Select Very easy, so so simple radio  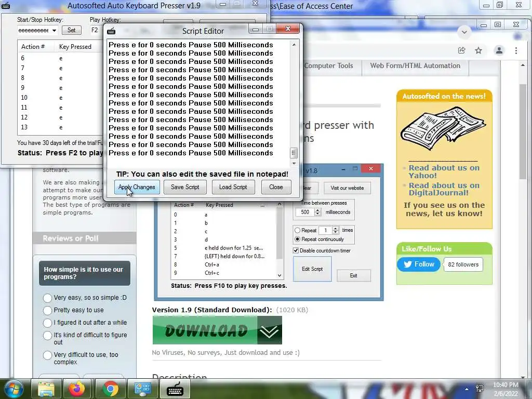[47, 298]
